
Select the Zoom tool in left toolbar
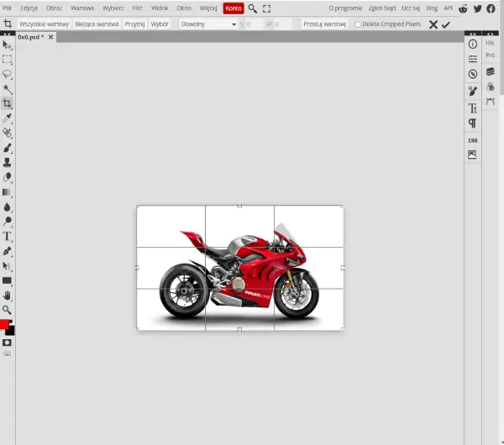point(7,310)
